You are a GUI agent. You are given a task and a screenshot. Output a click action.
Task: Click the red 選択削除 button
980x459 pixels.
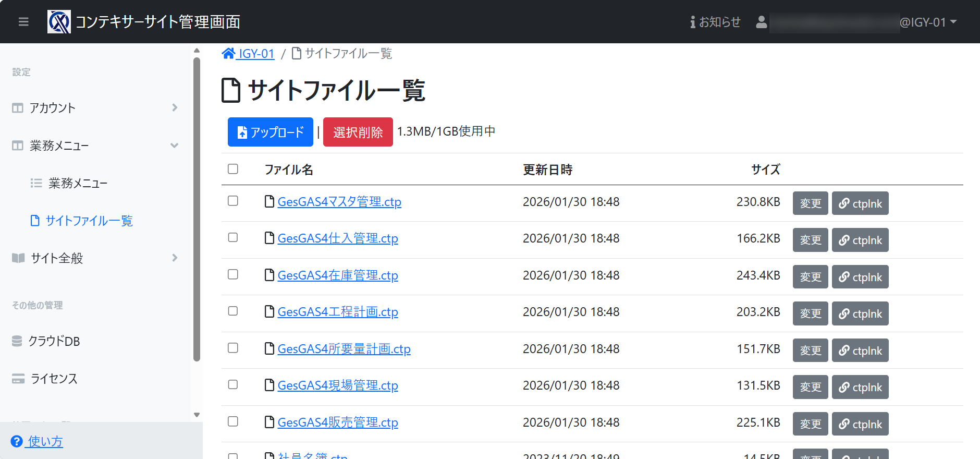point(358,132)
